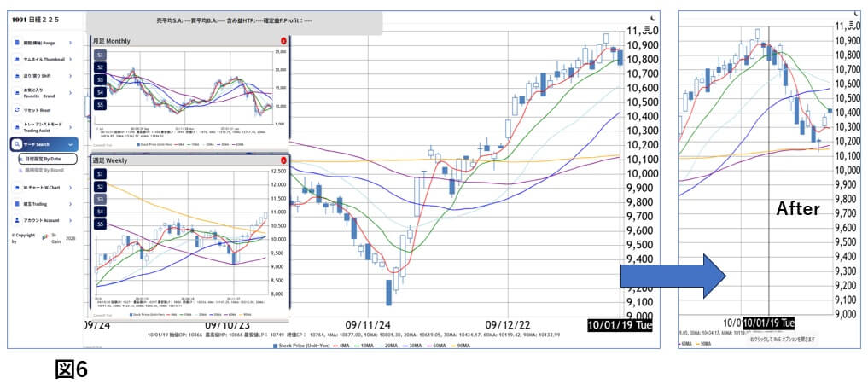The image size is (868, 384).
Task: Click the 09/12/22 date axis label
Action: point(506,324)
